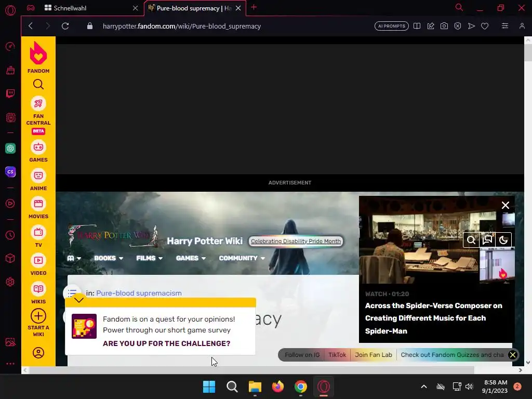Open a new browser tab

pos(254,7)
